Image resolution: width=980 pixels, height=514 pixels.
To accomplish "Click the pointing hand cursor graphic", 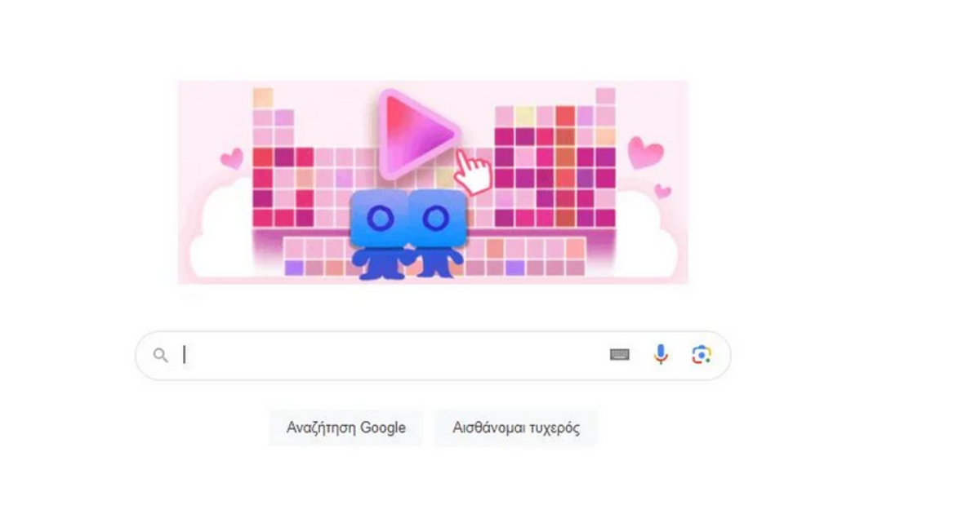I will 472,172.
